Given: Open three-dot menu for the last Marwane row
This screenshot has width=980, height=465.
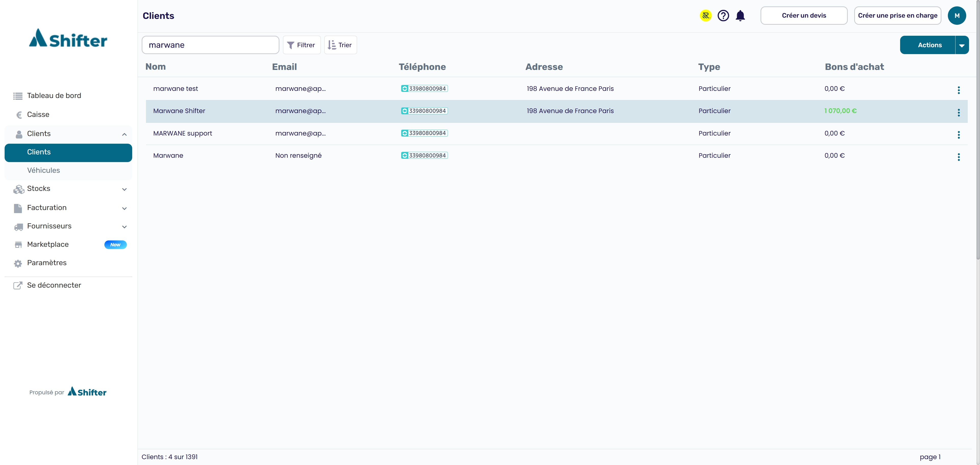Looking at the screenshot, I should (x=959, y=157).
